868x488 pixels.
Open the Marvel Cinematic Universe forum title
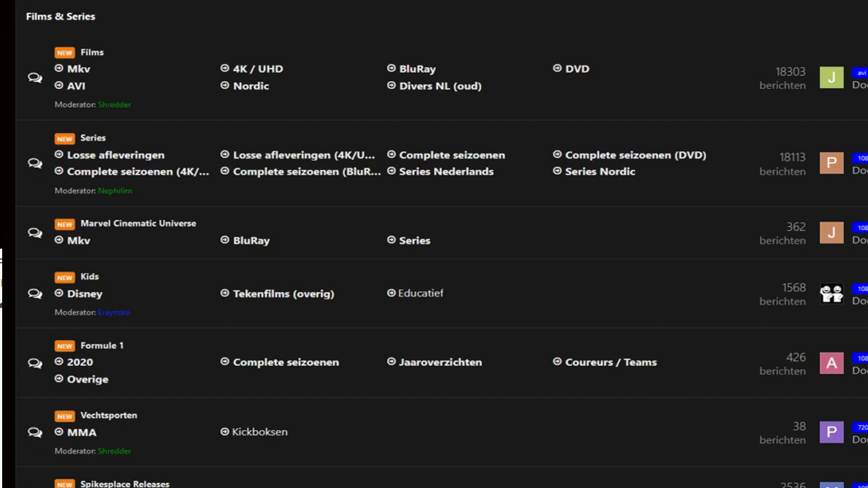pyautogui.click(x=138, y=223)
